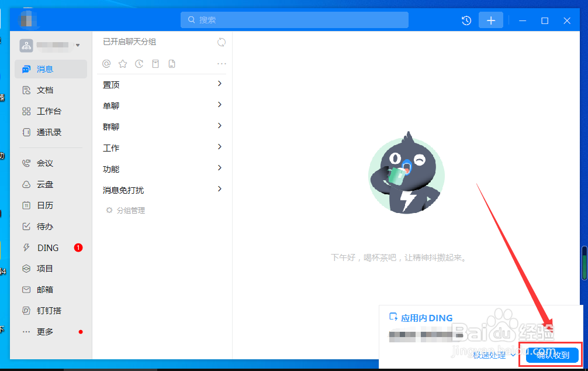Click the red badge beside DING
Image resolution: width=588 pixels, height=371 pixels.
(78, 248)
